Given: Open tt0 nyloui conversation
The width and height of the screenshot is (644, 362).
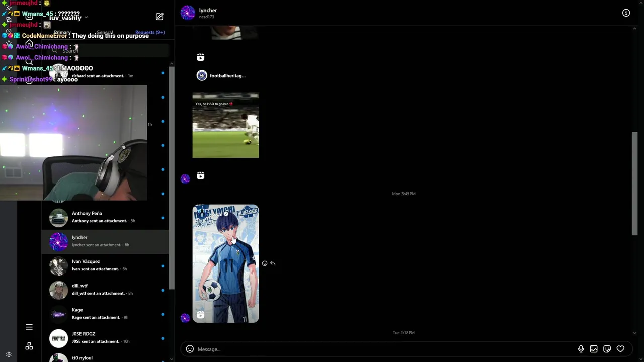Looking at the screenshot, I should pyautogui.click(x=105, y=357).
